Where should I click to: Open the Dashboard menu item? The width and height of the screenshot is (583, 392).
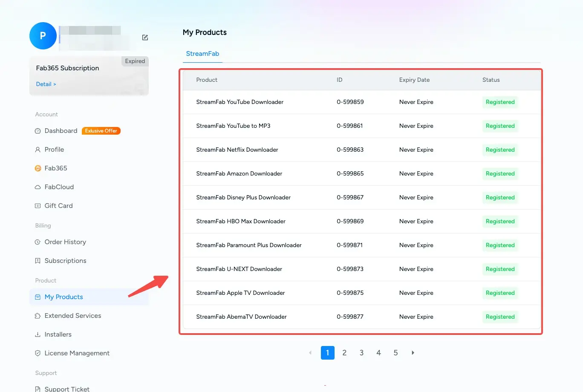pos(61,131)
